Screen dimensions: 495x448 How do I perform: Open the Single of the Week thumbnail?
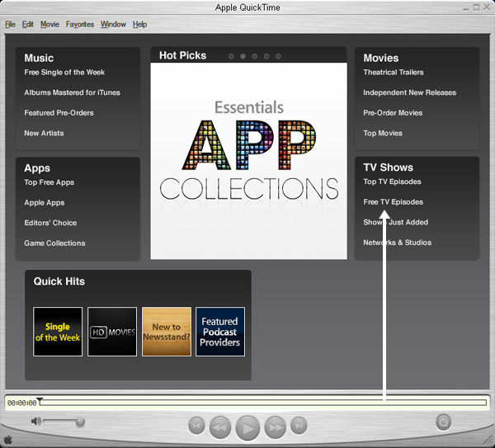(58, 332)
